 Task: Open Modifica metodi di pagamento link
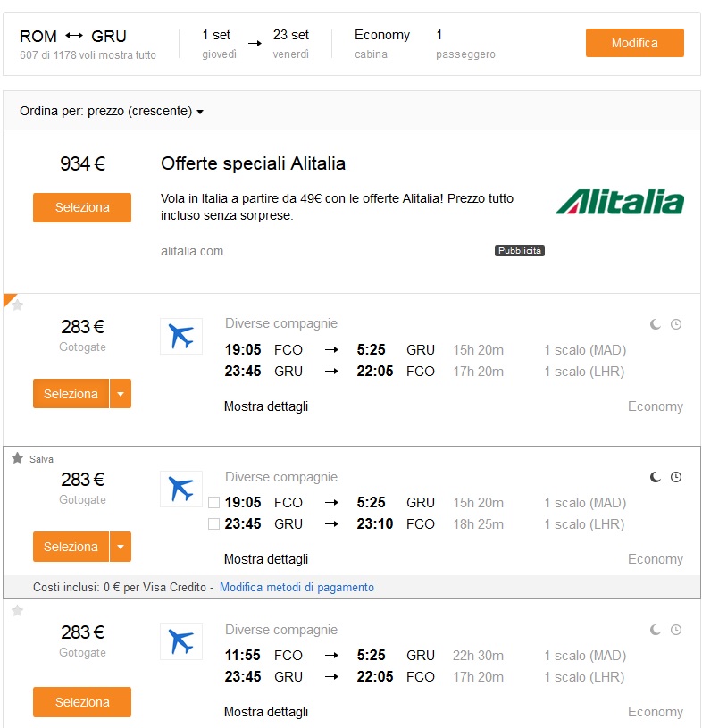(x=297, y=588)
